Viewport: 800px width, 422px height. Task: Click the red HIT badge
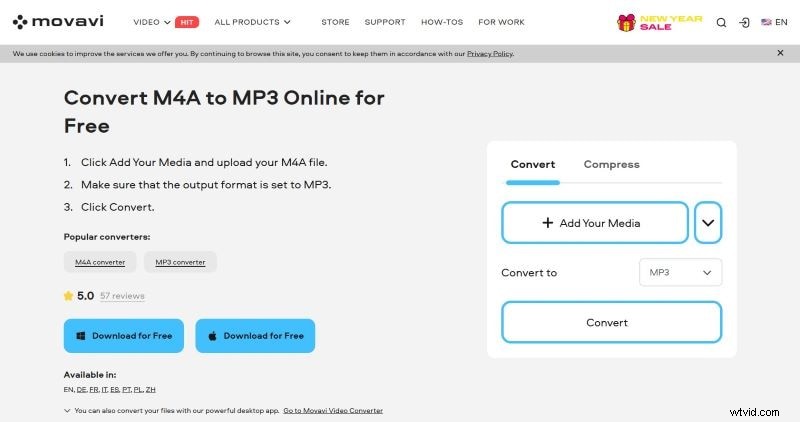187,22
